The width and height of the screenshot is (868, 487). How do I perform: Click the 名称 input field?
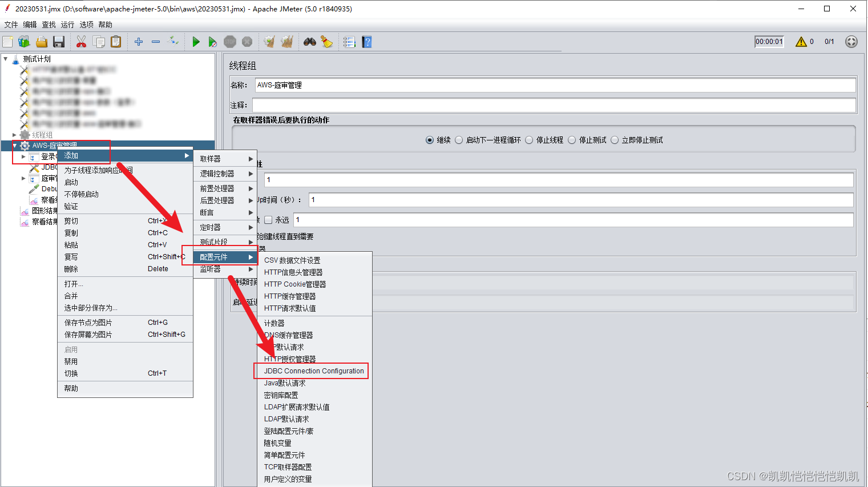555,85
